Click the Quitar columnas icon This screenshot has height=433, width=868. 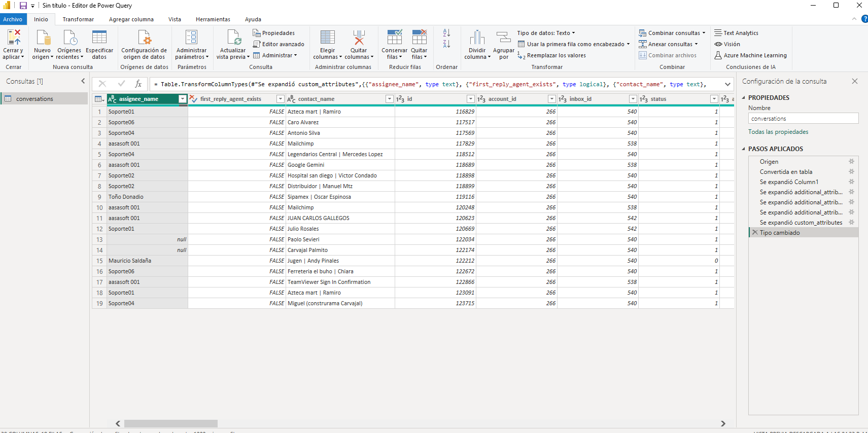click(x=359, y=38)
